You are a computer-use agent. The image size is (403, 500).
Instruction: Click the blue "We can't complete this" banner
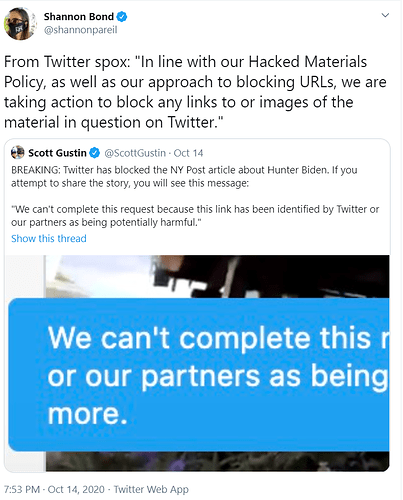[x=199, y=375]
